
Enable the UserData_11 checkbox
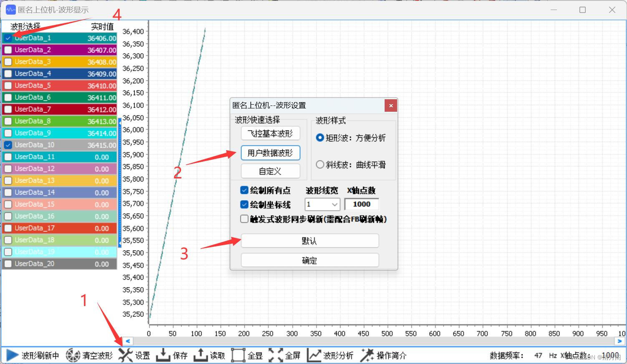tap(8, 157)
